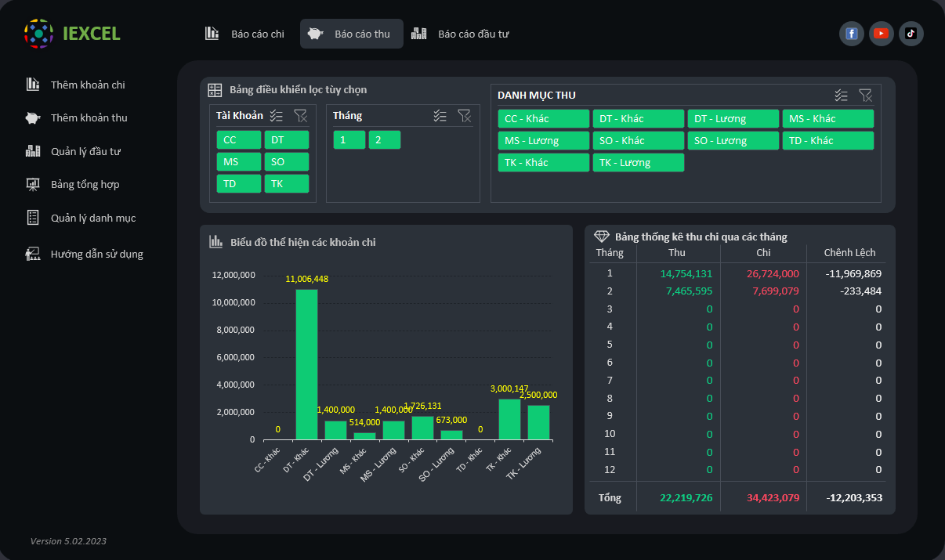Toggle the MS account filter
Screen dimensions: 945x560
pyautogui.click(x=239, y=161)
